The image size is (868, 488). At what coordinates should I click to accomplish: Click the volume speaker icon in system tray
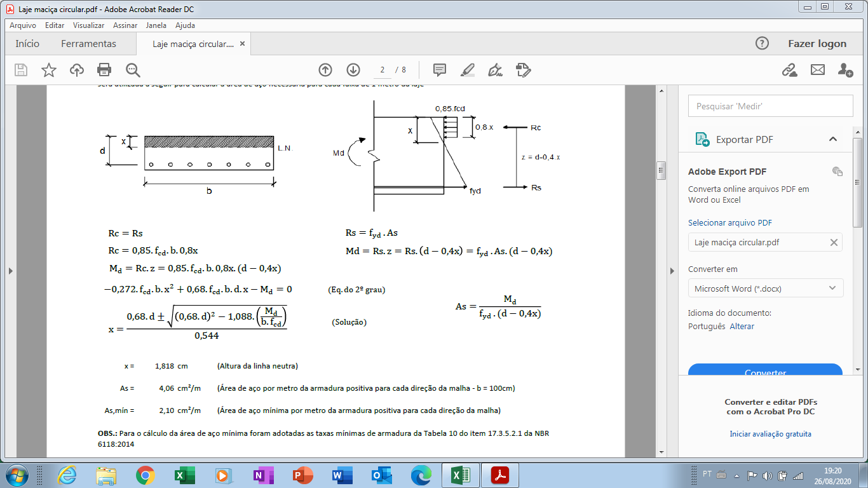(x=767, y=475)
